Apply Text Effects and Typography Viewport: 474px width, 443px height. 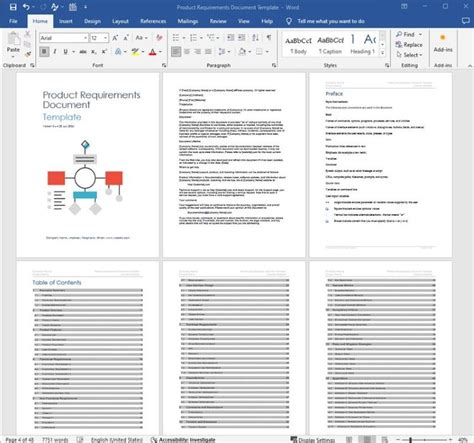pos(118,52)
